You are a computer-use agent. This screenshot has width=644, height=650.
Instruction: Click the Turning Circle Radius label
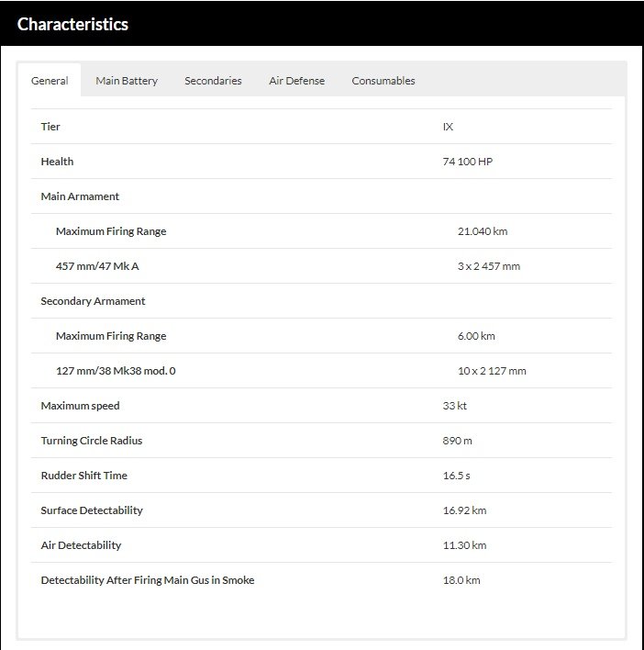pos(92,441)
